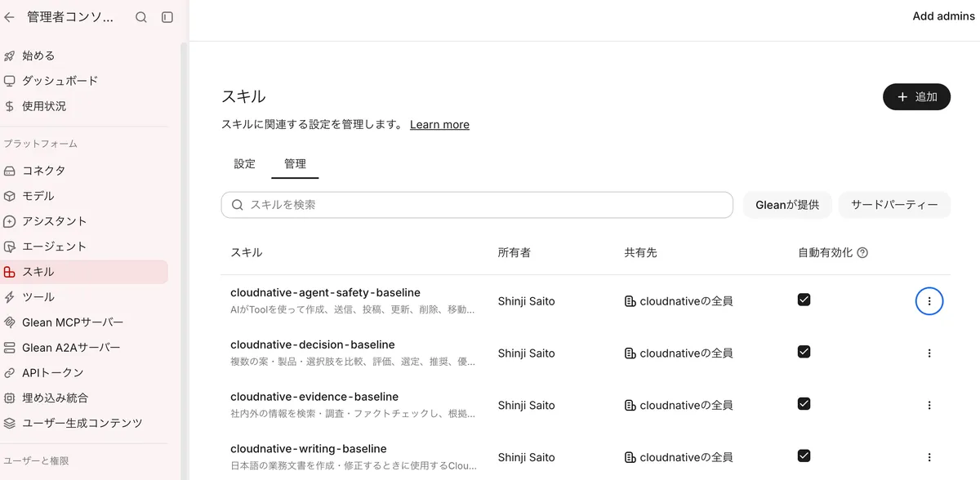This screenshot has height=480, width=980.
Task: Click the magnifier icon in the skill search box
Action: [x=238, y=205]
